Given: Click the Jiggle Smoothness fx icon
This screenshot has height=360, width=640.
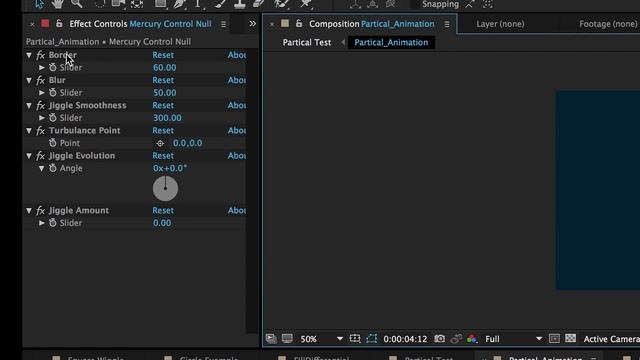Looking at the screenshot, I should coord(40,106).
